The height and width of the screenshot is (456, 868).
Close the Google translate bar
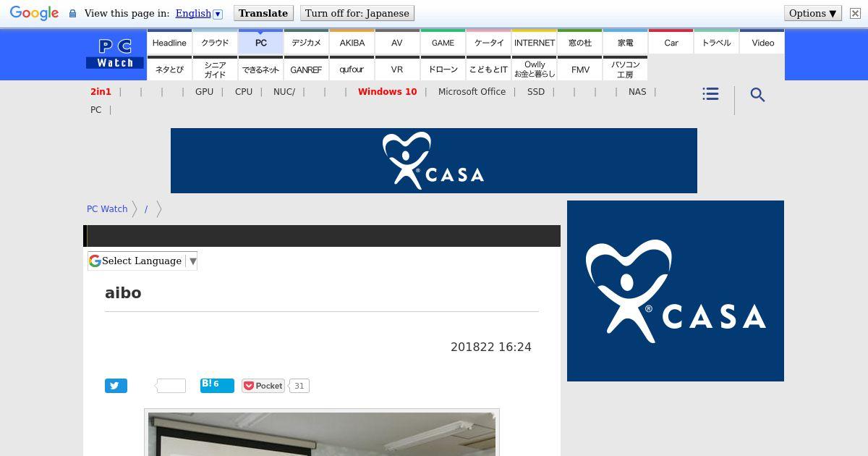[855, 13]
